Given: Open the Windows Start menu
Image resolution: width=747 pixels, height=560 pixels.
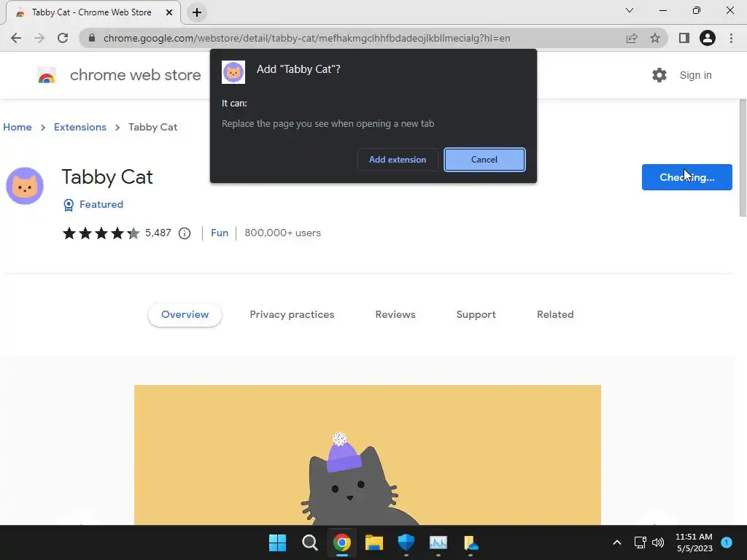Looking at the screenshot, I should pyautogui.click(x=277, y=542).
